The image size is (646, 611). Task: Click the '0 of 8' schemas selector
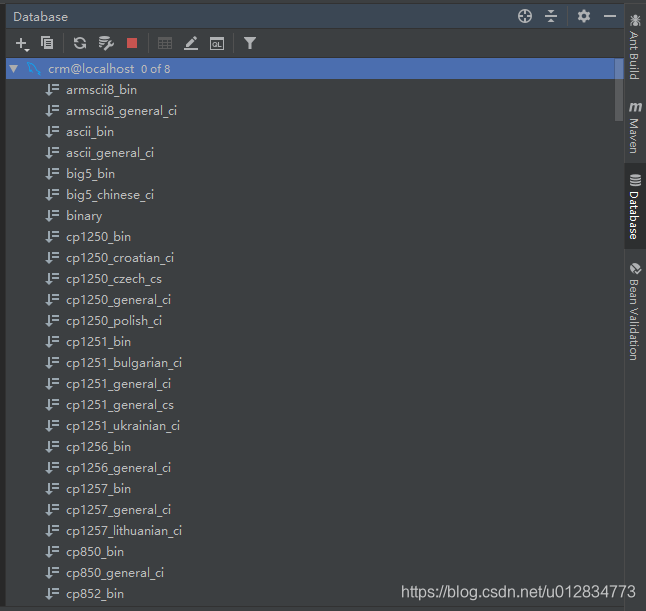[155, 69]
